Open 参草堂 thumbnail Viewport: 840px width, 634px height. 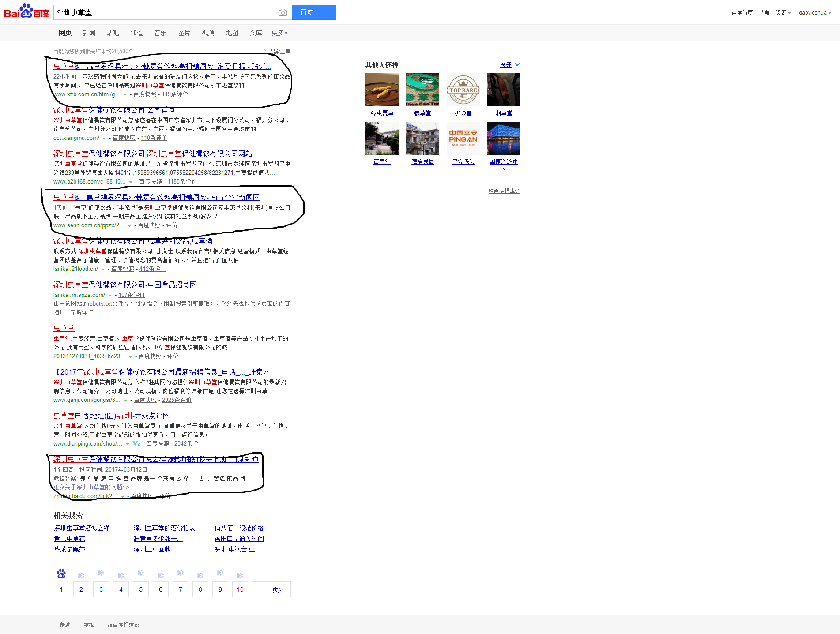tap(422, 90)
